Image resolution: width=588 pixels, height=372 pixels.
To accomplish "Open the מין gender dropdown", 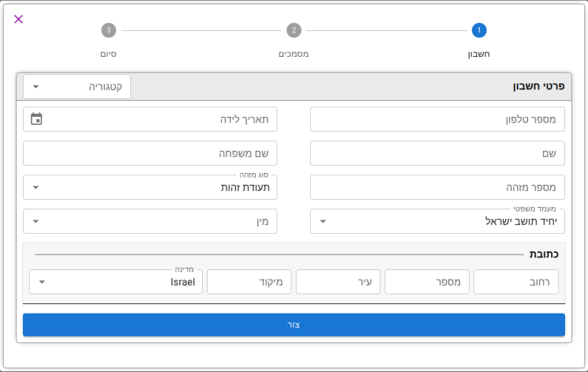I will click(150, 221).
